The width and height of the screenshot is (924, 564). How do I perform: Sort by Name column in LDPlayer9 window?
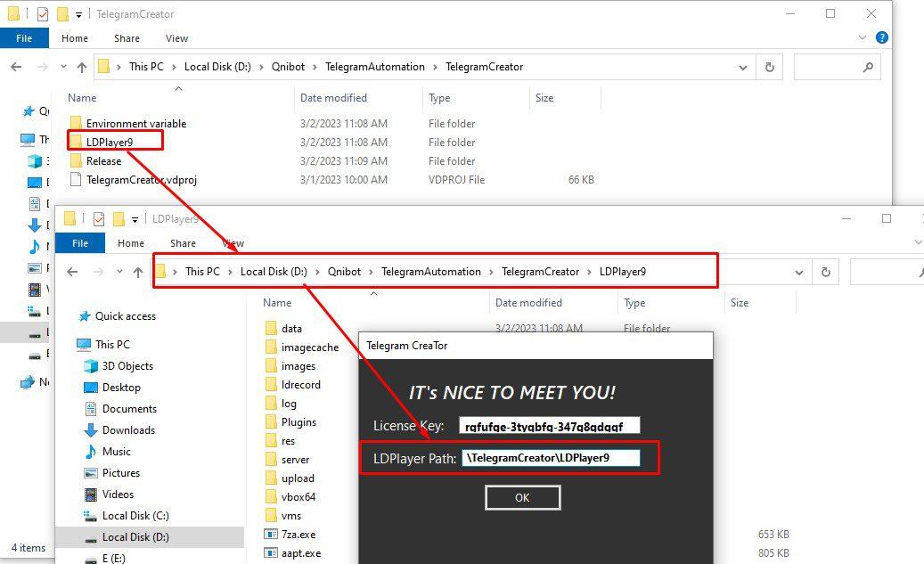277,303
